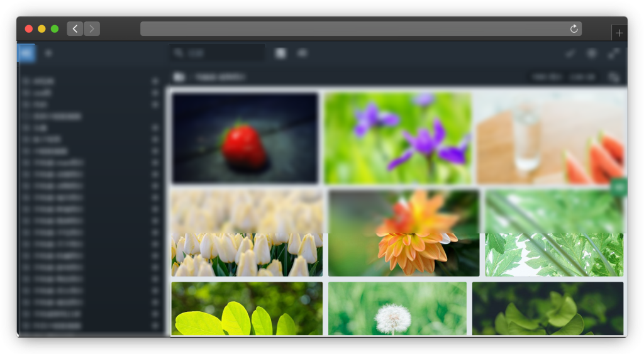
Task: Click the fullscreen expand arrows icon
Action: coord(613,54)
